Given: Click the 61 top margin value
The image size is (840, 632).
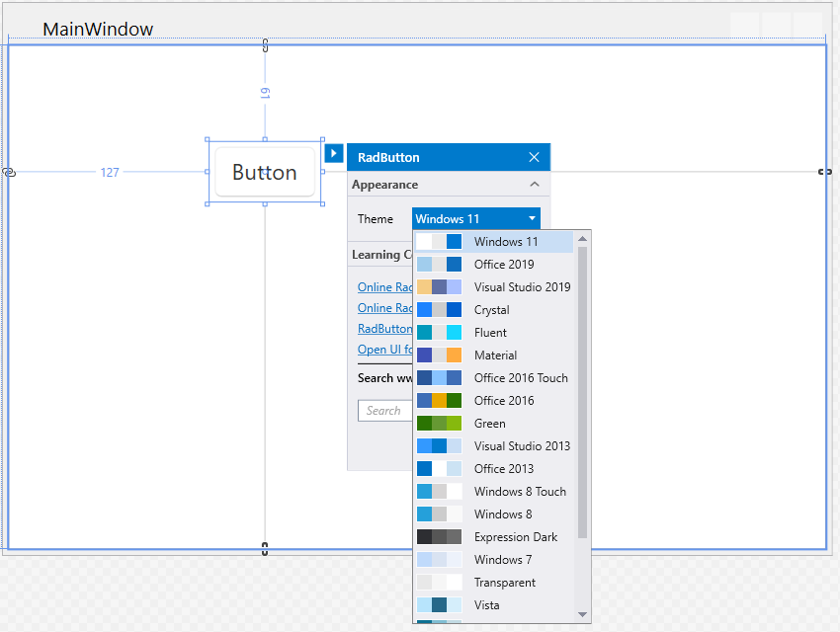Looking at the screenshot, I should [265, 93].
